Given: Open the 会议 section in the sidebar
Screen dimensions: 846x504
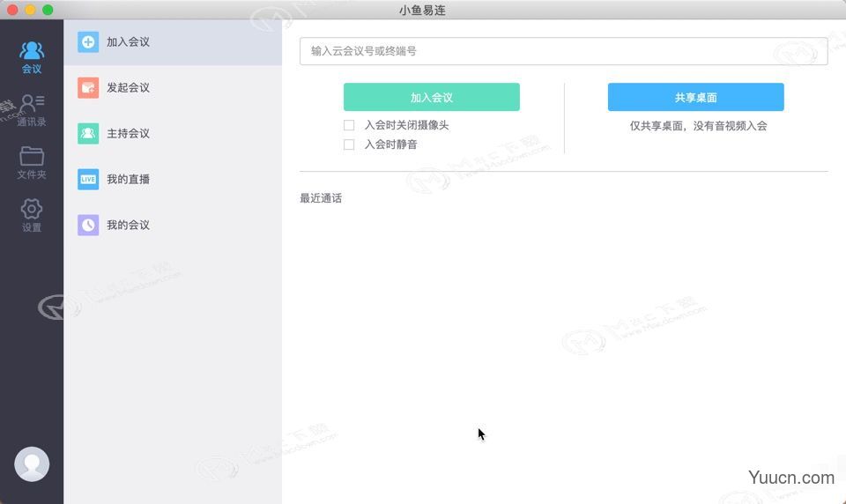Looking at the screenshot, I should click(32, 57).
